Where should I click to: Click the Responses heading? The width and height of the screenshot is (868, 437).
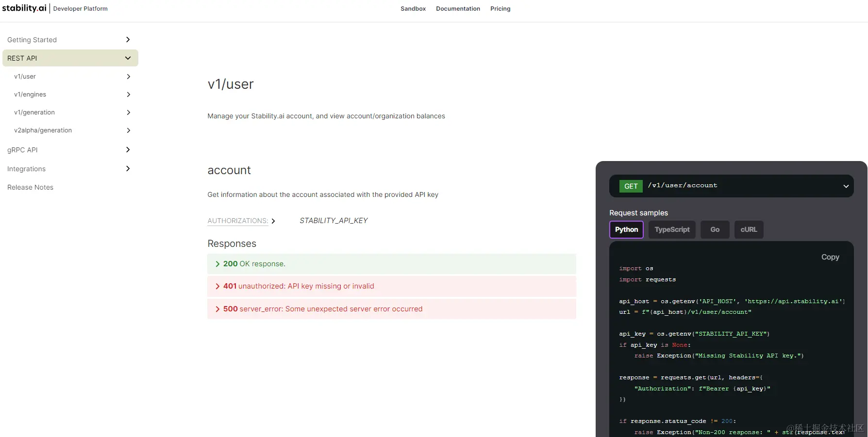[232, 243]
